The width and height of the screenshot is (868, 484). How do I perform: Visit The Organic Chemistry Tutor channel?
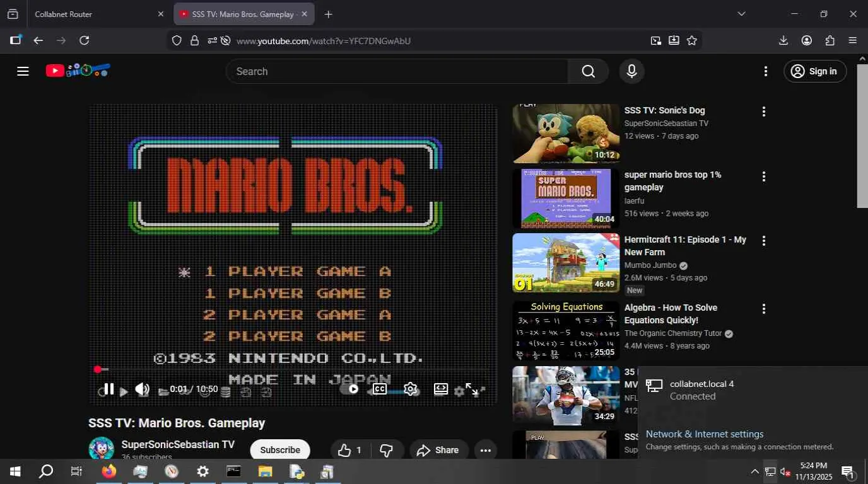[x=673, y=333]
